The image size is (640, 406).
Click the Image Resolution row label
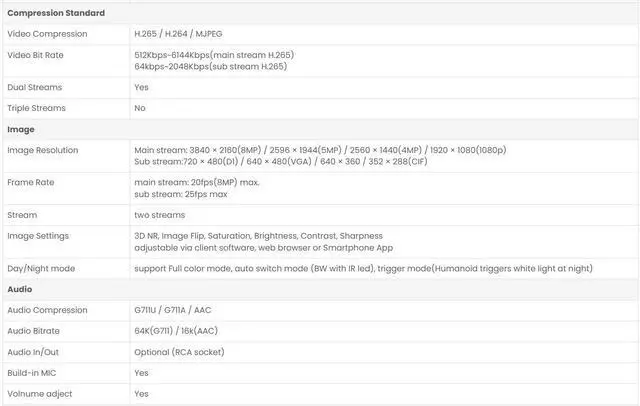tap(43, 150)
